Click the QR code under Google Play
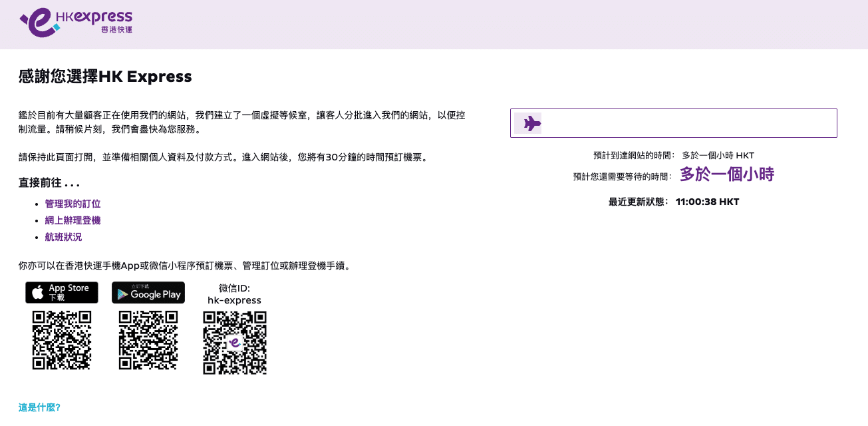The image size is (868, 426). [x=148, y=340]
